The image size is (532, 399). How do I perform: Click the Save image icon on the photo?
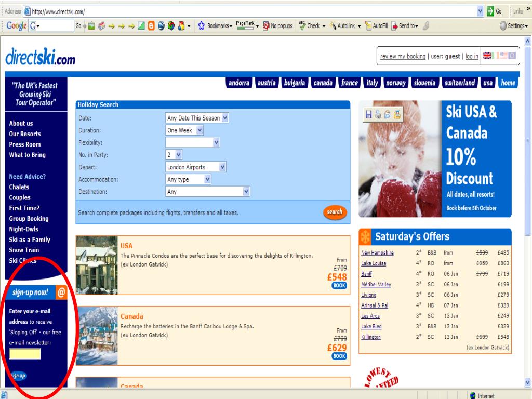tap(368, 114)
